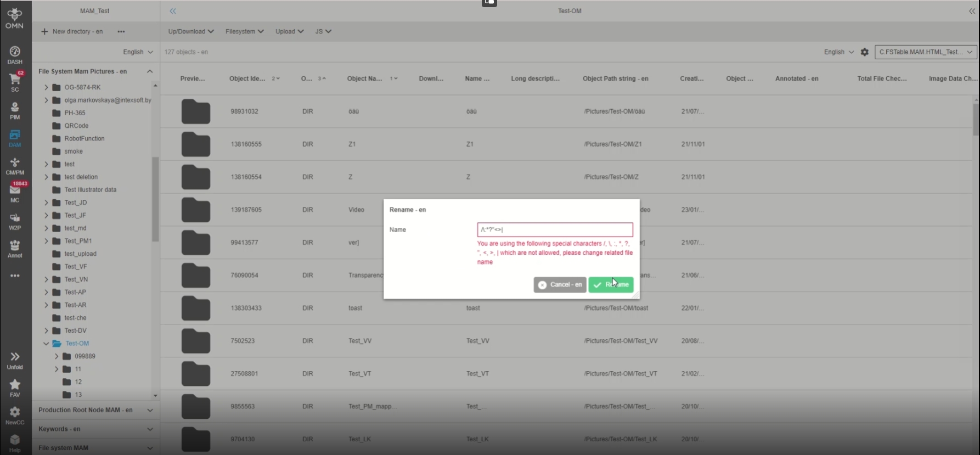Viewport: 980px width, 455px height.
Task: Collapse the Test-OM folder node
Action: coord(46,344)
